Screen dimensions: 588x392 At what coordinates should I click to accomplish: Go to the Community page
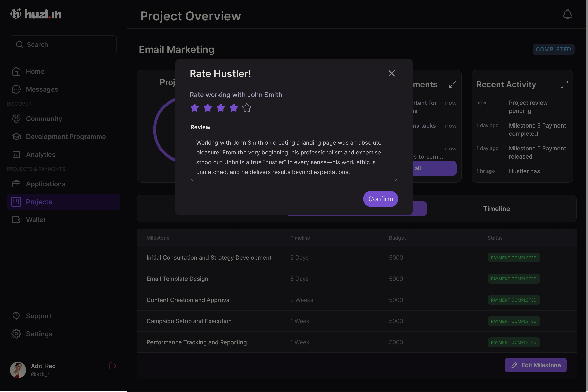tap(44, 119)
